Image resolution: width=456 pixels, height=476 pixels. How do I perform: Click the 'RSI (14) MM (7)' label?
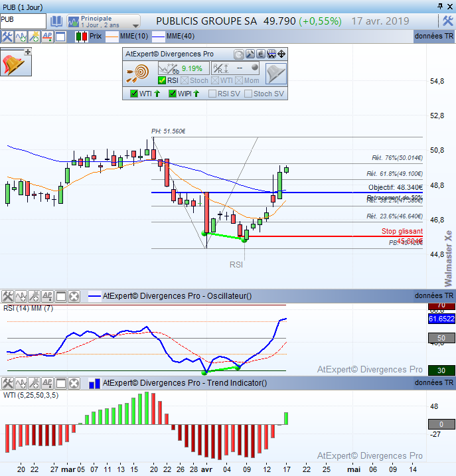click(x=29, y=309)
